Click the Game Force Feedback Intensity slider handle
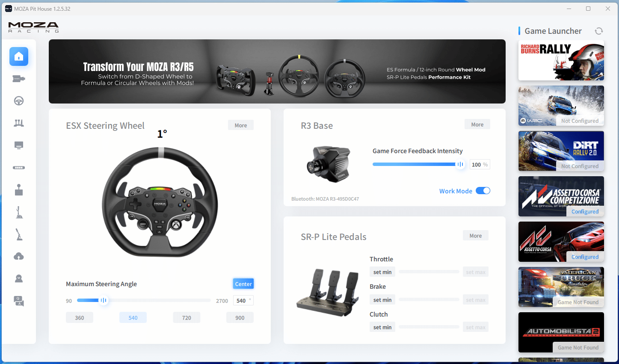The height and width of the screenshot is (364, 619). click(x=460, y=164)
